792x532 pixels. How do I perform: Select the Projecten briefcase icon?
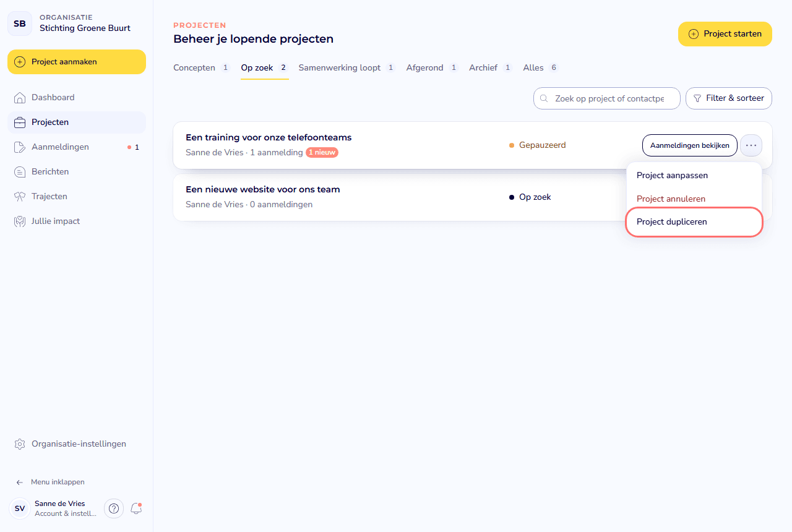click(20, 122)
